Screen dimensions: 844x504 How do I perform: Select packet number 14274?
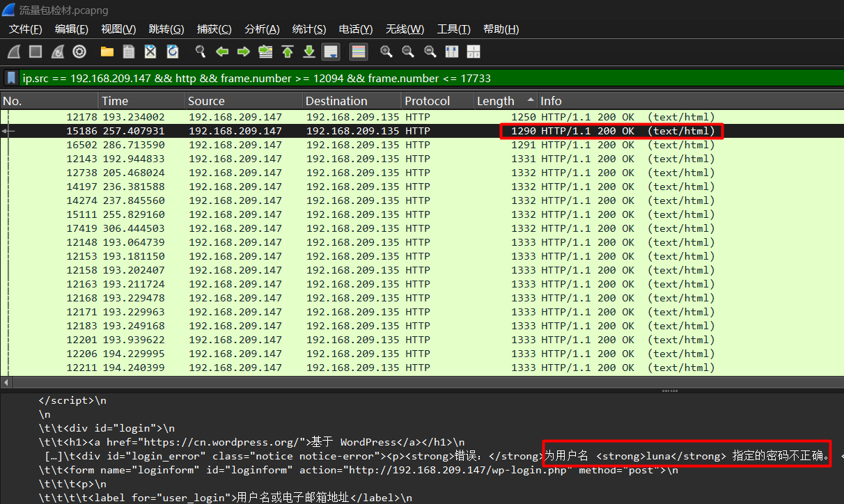(422, 200)
